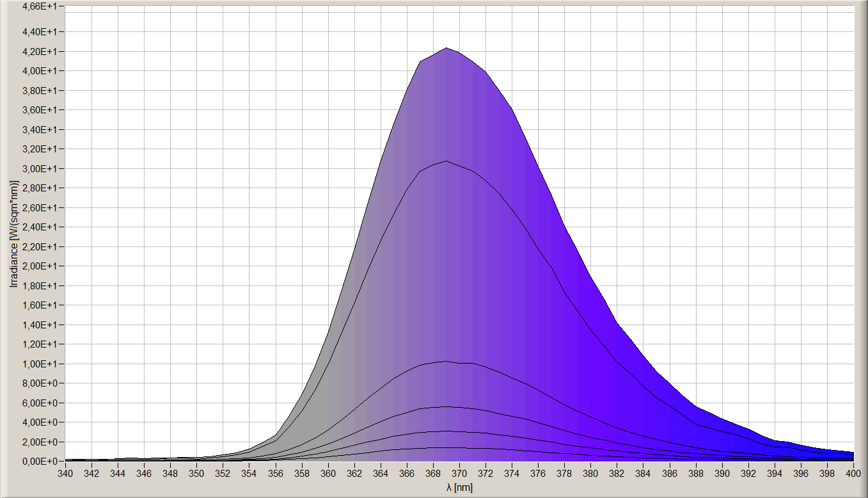Click y-axis tick label '2,00E+1'

[x=40, y=266]
